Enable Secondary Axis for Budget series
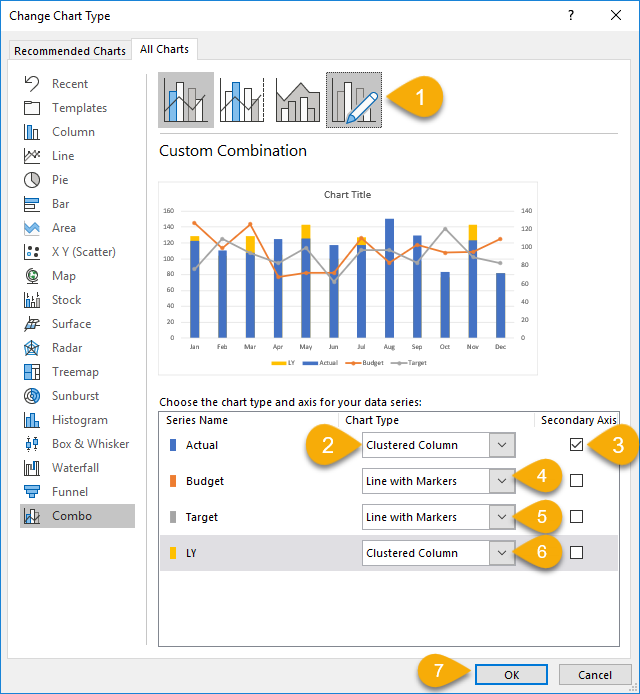The height and width of the screenshot is (694, 640). pyautogui.click(x=576, y=481)
